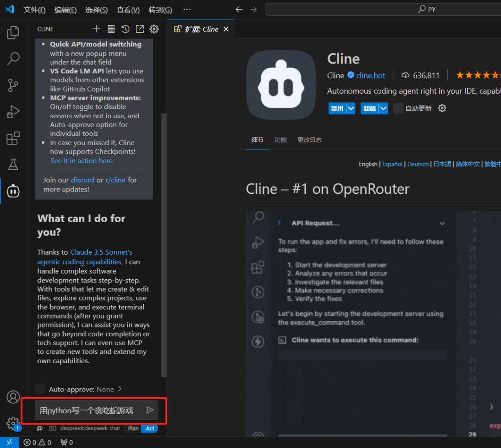Go back with the left arrow
The height and width of the screenshot is (448, 501).
click(239, 10)
